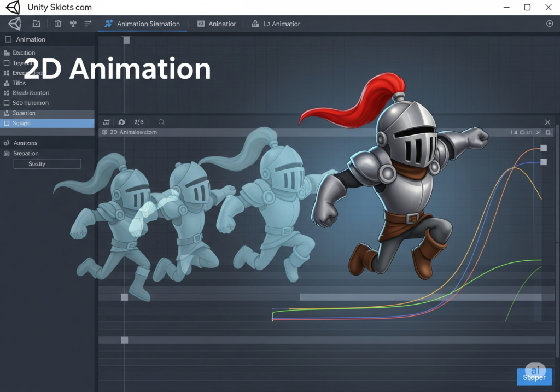Click the record icon in the animation panel toolbar
This screenshot has height=392, width=560.
point(121,121)
